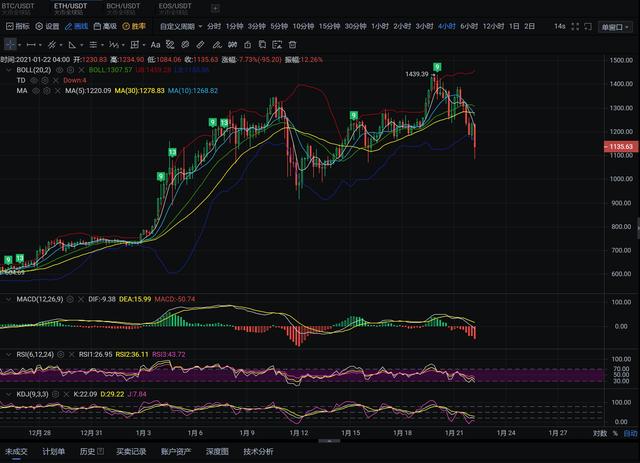Click the 胜率 win rate button
Image resolution: width=640 pixels, height=463 pixels.
[x=134, y=27]
